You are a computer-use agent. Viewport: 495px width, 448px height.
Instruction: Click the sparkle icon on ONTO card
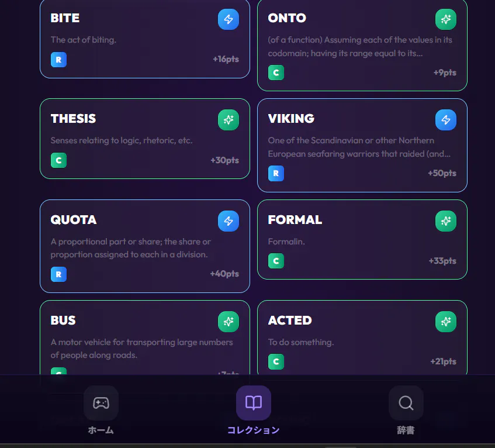tap(446, 19)
